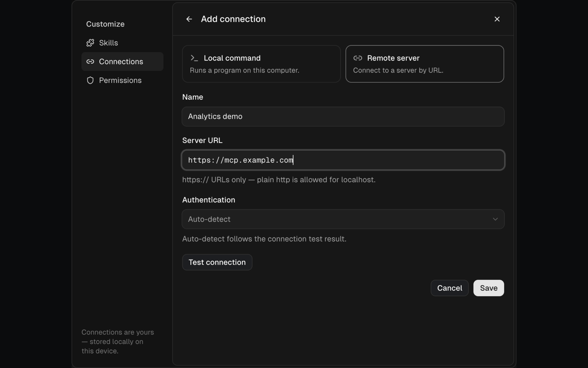Click 'Connect to a server by URL.' text
This screenshot has height=368, width=588.
pos(398,70)
